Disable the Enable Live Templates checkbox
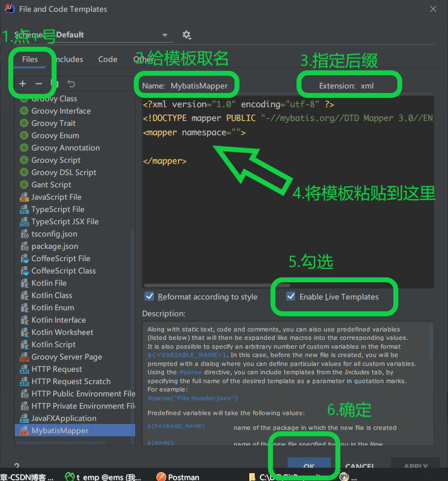448x481 pixels. click(291, 297)
